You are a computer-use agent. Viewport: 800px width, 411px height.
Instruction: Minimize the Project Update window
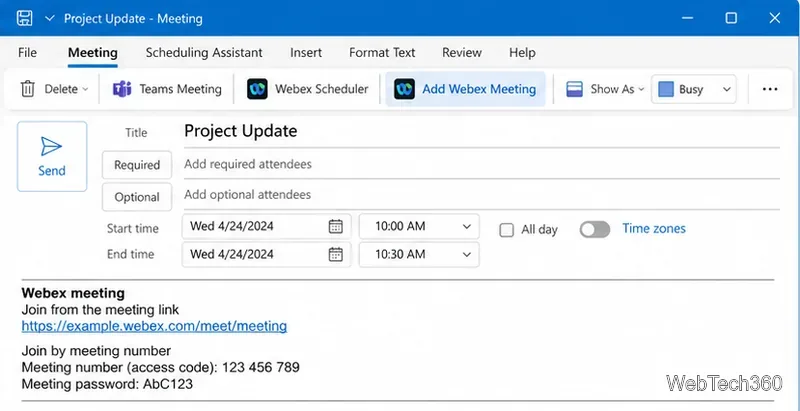[688, 19]
